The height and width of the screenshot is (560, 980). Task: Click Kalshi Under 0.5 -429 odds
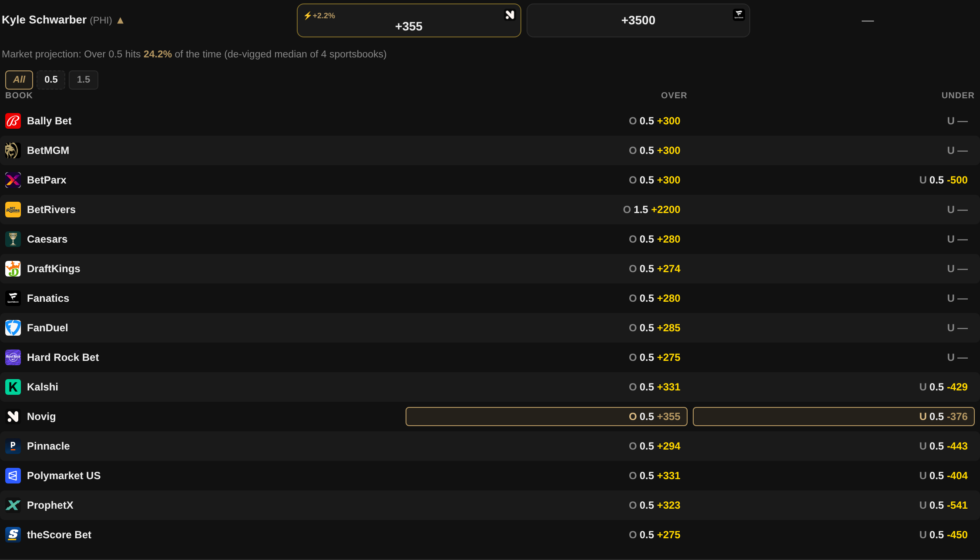click(943, 387)
